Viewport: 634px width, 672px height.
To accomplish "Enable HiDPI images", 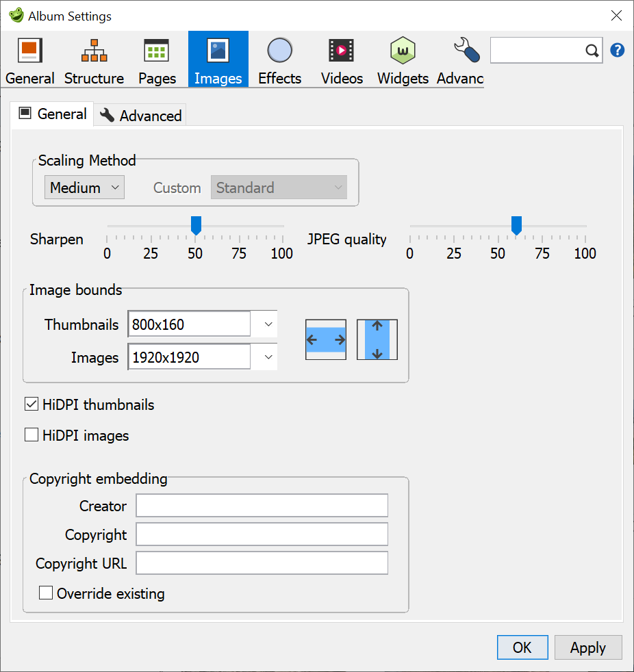I will click(31, 435).
